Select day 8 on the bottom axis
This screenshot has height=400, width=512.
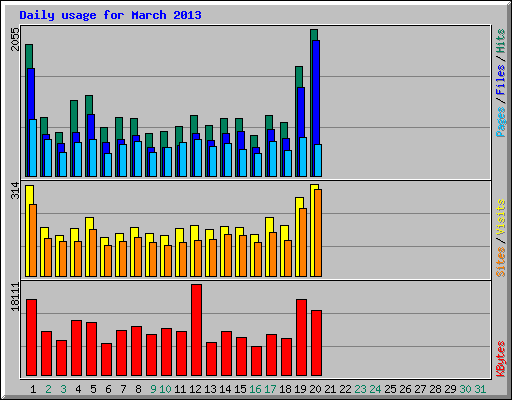pyautogui.click(x=138, y=389)
